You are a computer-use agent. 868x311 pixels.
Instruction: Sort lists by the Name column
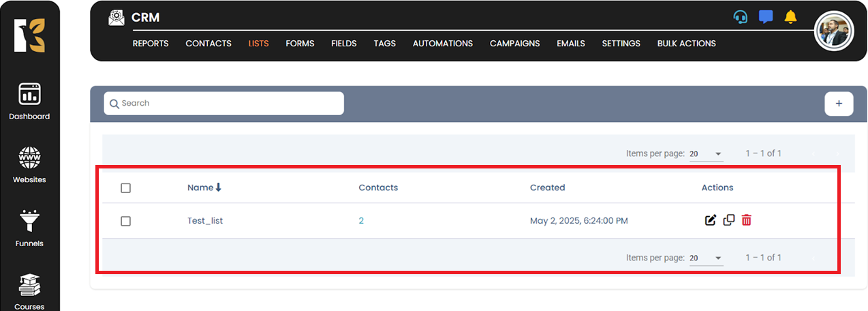pos(204,188)
